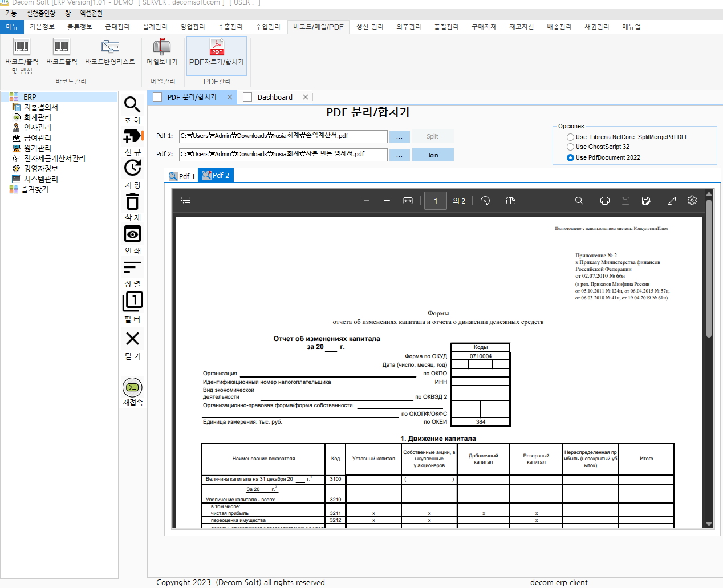The height and width of the screenshot is (588, 723).
Task: Close the PDF 분리/합치기 tab
Action: click(x=230, y=97)
